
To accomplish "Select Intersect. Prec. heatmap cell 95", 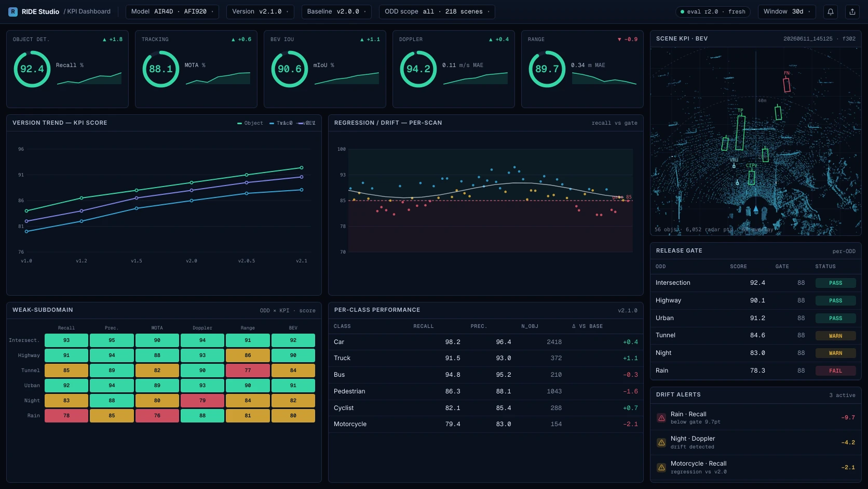I will click(x=112, y=340).
